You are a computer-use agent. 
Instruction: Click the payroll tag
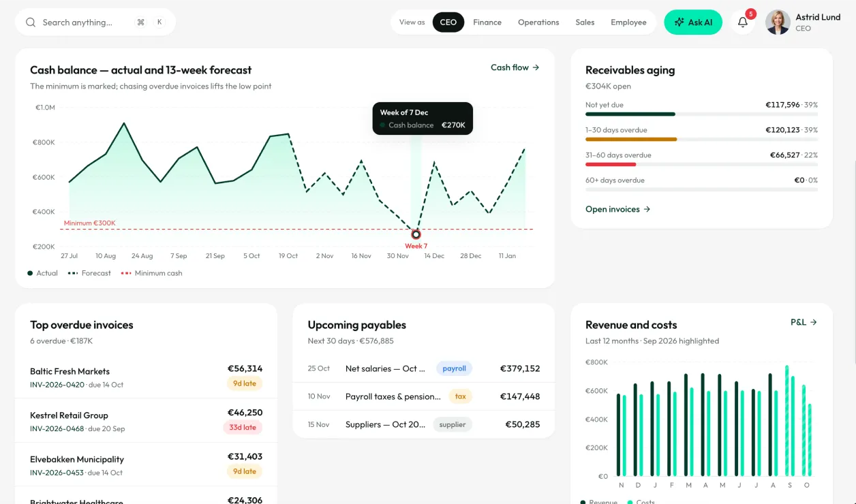click(x=454, y=368)
